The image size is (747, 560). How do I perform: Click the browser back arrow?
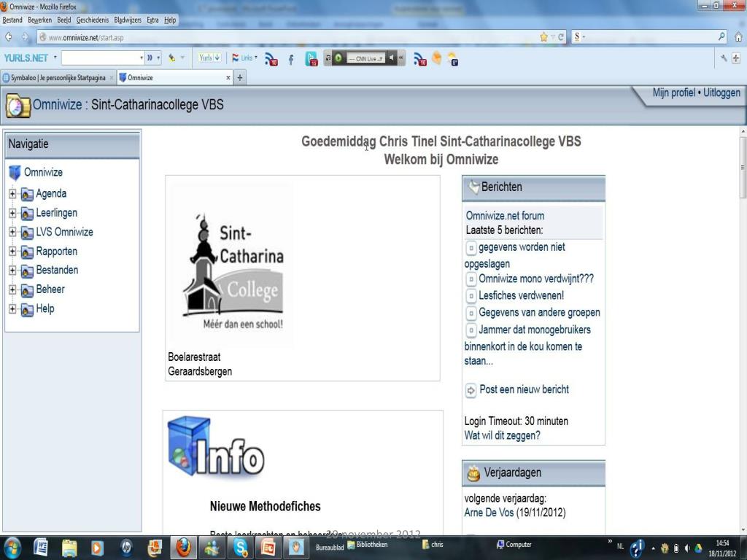(9, 37)
